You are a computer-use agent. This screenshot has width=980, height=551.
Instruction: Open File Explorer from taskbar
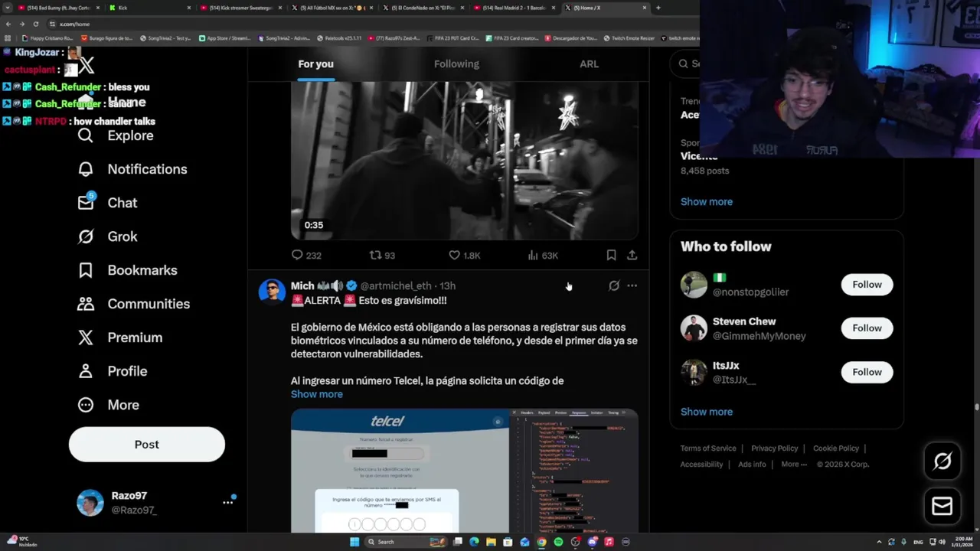491,542
